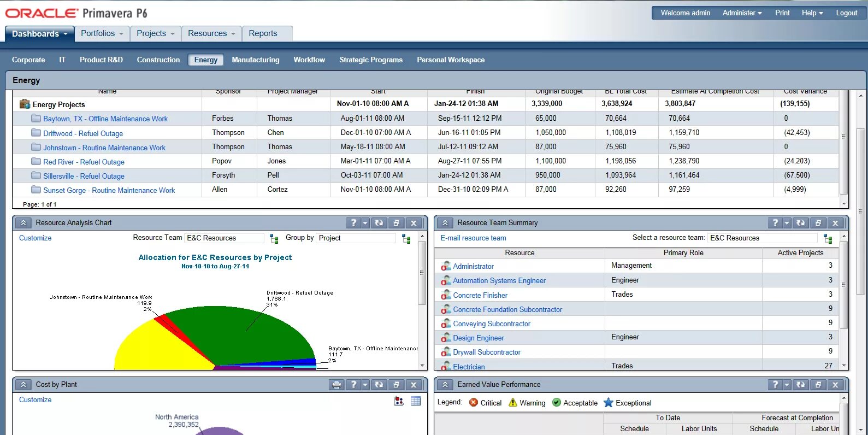Collapse the Cost by Plant portlet
The height and width of the screenshot is (435, 868).
(x=23, y=385)
